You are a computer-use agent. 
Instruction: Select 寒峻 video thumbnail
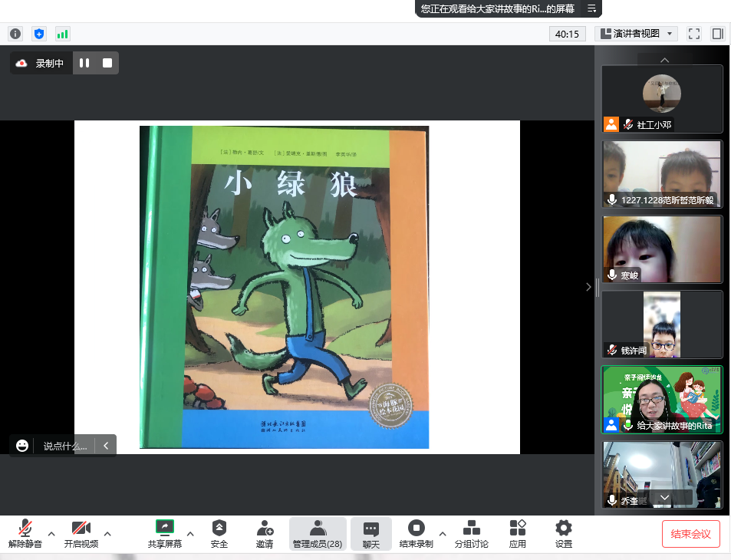tap(662, 249)
